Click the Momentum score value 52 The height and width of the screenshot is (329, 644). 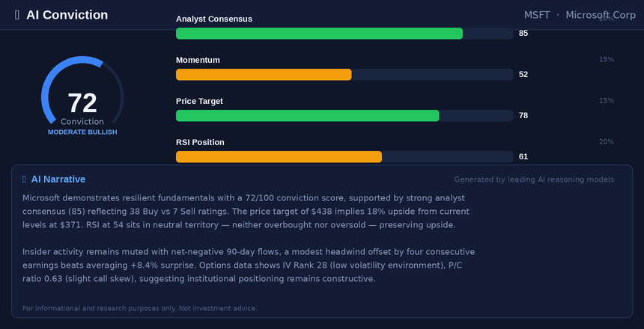click(523, 75)
